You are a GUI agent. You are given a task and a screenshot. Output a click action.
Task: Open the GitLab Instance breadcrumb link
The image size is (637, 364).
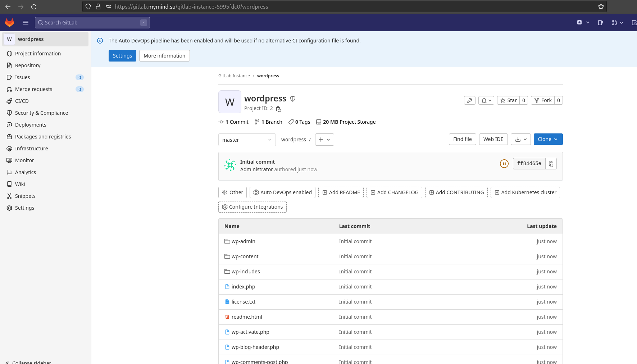[234, 76]
